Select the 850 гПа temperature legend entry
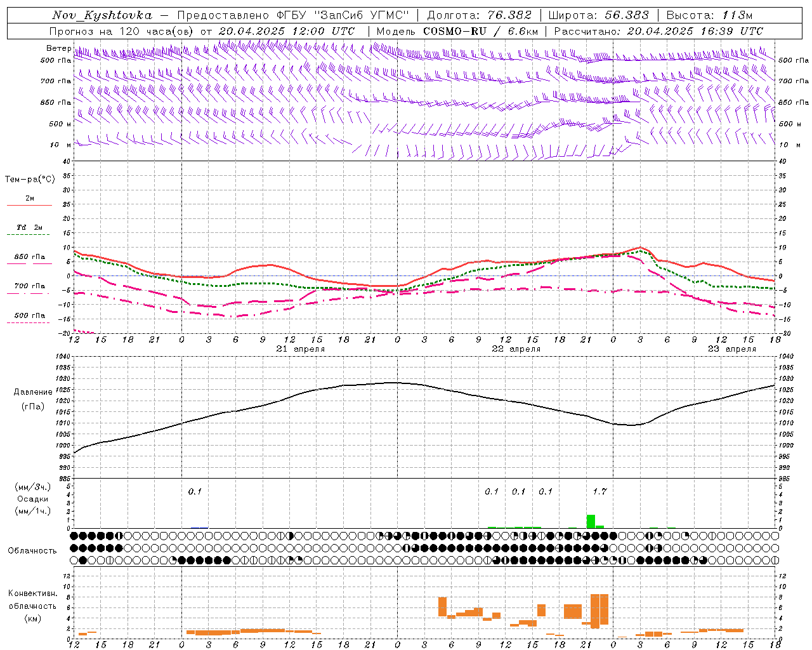Image resolution: width=812 pixels, height=650 pixels. pos(29,257)
